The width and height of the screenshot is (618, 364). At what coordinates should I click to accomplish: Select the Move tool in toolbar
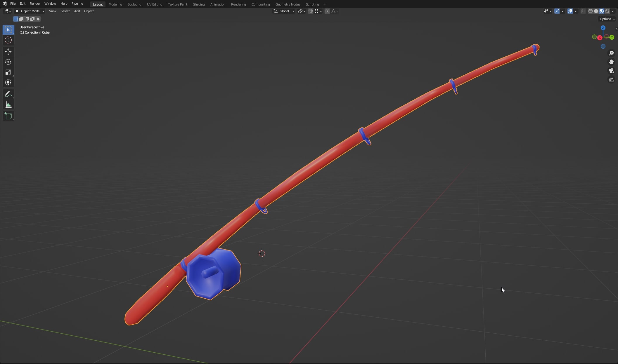tap(8, 52)
